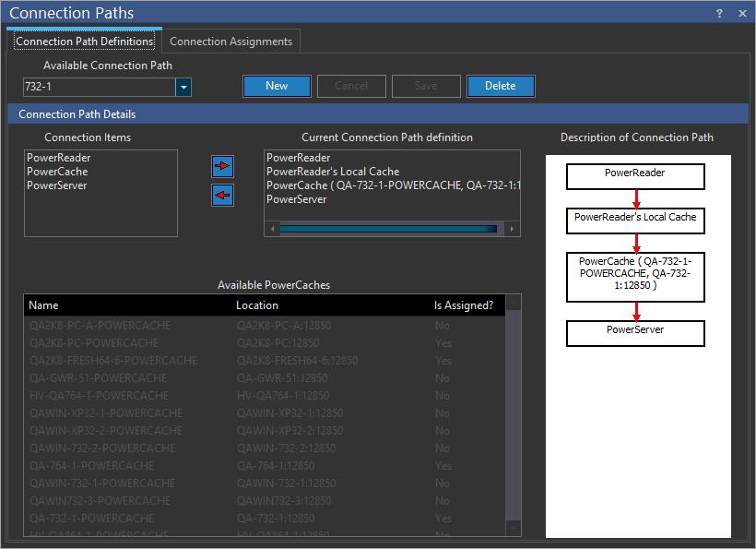Image resolution: width=756 pixels, height=549 pixels.
Task: Expand the Available Connection Path dropdown
Action: 183,87
